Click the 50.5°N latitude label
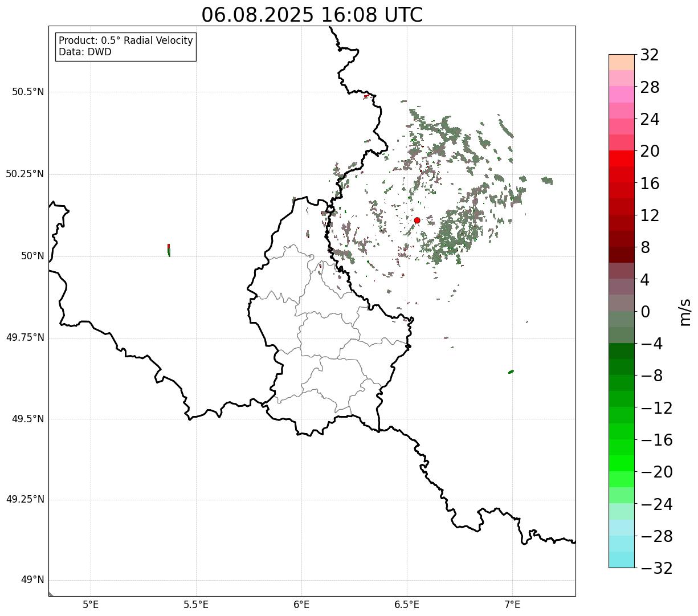The height and width of the screenshot is (616, 698). click(x=28, y=92)
